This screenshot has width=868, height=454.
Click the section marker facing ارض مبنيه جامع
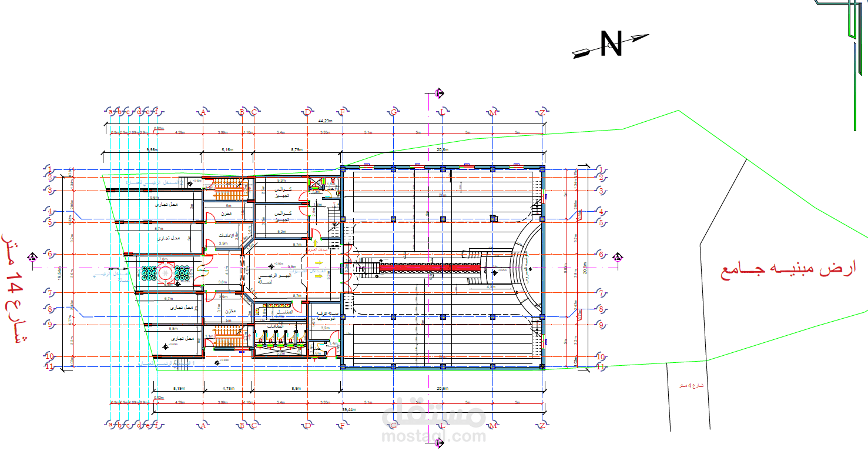click(618, 256)
